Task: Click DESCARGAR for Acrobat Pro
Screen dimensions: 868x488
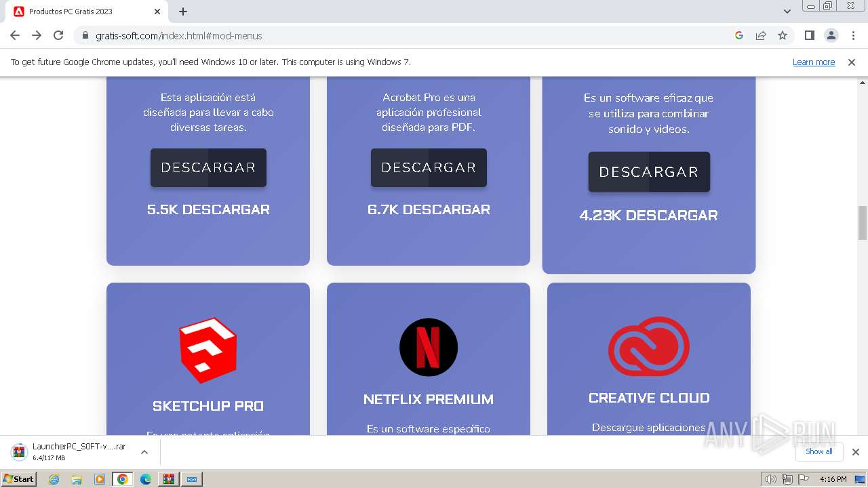Action: (429, 167)
